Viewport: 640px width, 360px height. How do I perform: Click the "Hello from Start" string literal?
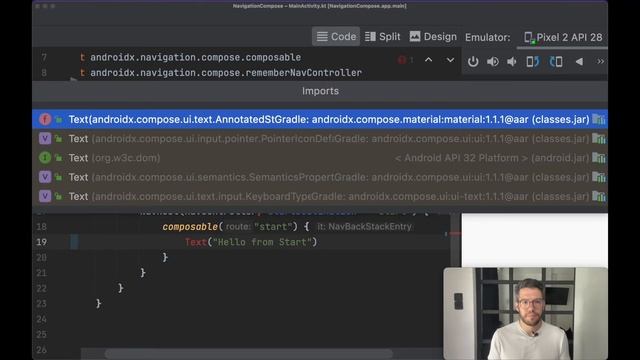262,242
